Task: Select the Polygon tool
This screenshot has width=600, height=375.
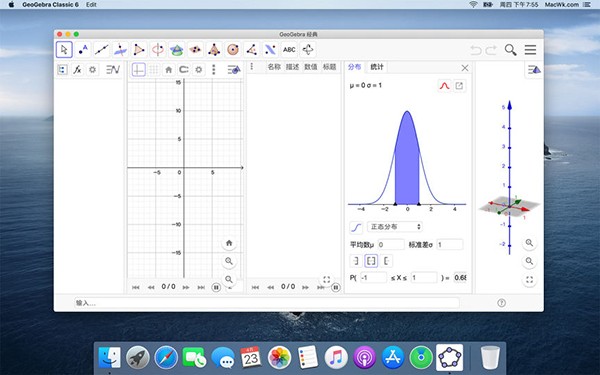Action: click(x=139, y=50)
